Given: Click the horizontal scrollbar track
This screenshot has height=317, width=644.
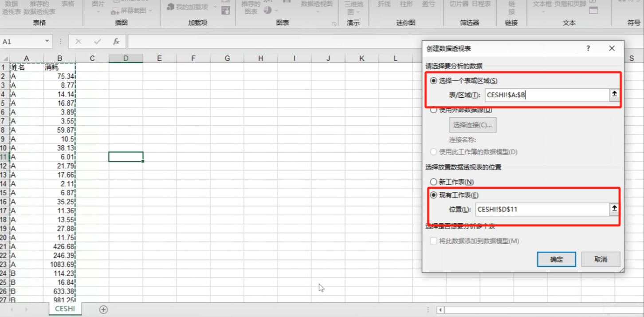Looking at the screenshot, I should pyautogui.click(x=544, y=309).
